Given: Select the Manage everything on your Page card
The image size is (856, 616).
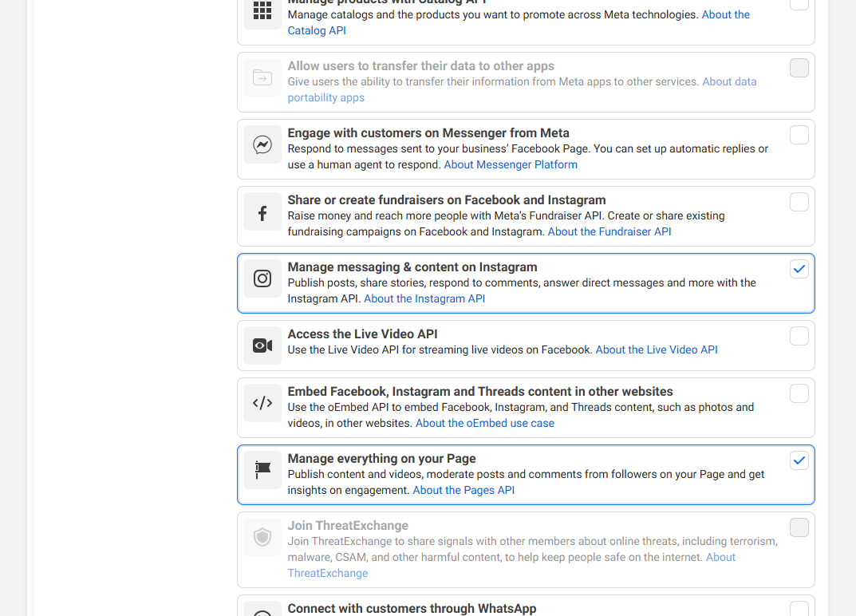Looking at the screenshot, I should point(527,474).
